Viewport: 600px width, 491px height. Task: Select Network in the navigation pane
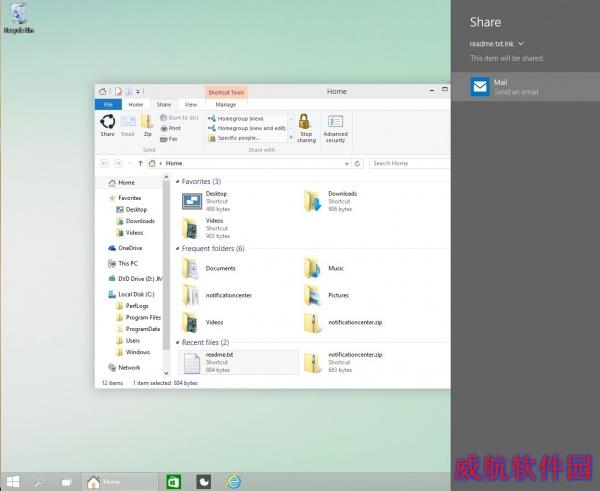pyautogui.click(x=124, y=367)
